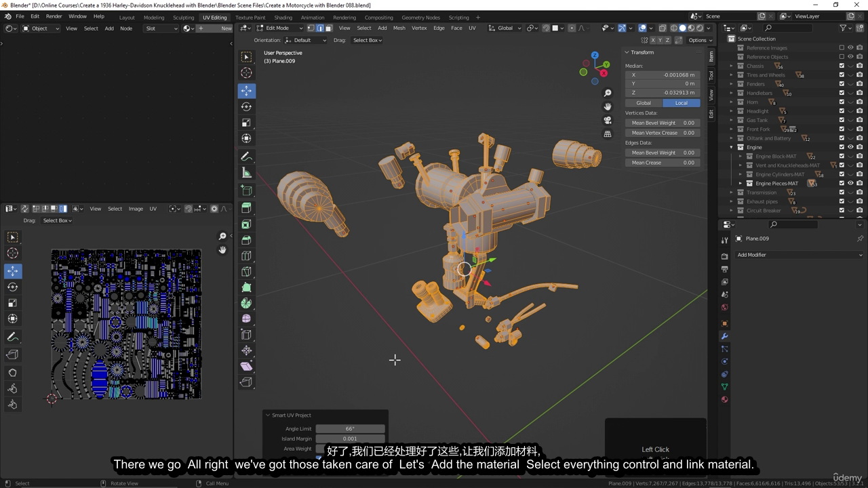868x488 pixels.
Task: Open the UV menu in the UV editor header
Action: point(153,209)
